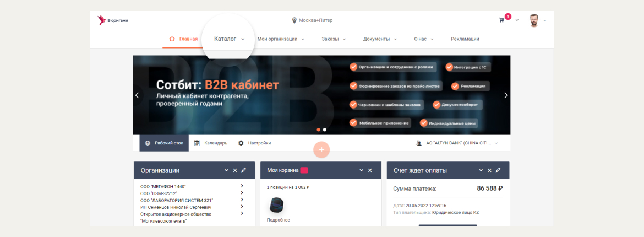Screen dimensions: 644x237
Task: Click the product image in Моя корзина
Action: pos(276,205)
